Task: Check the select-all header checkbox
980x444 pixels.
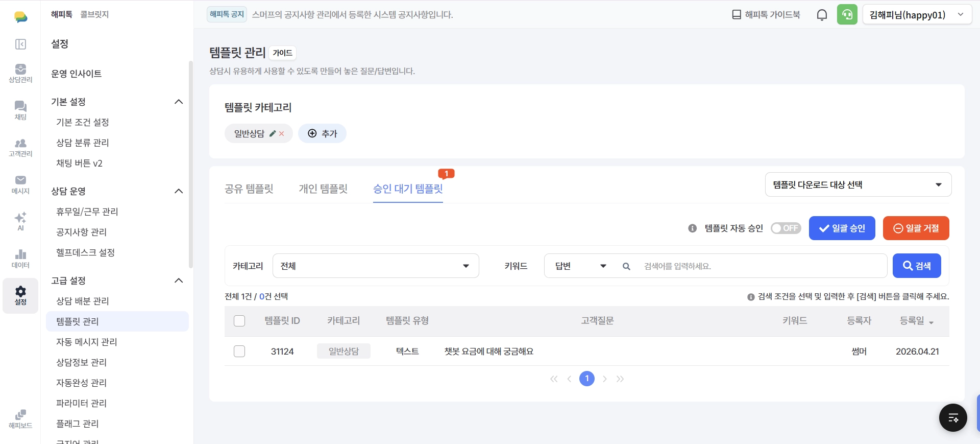Action: coord(239,321)
